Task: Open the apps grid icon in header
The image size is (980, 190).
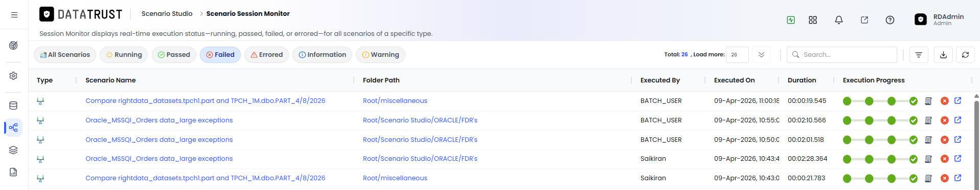Action: pyautogui.click(x=813, y=20)
